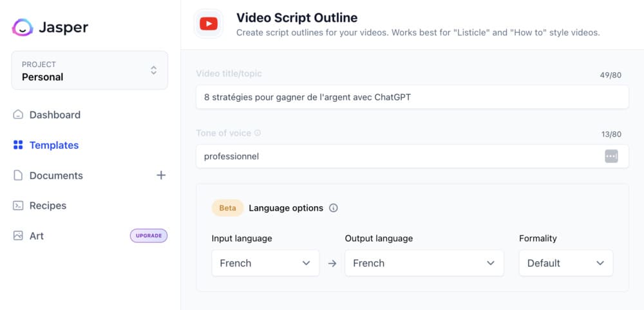Click the Jasper logo icon

(22, 28)
